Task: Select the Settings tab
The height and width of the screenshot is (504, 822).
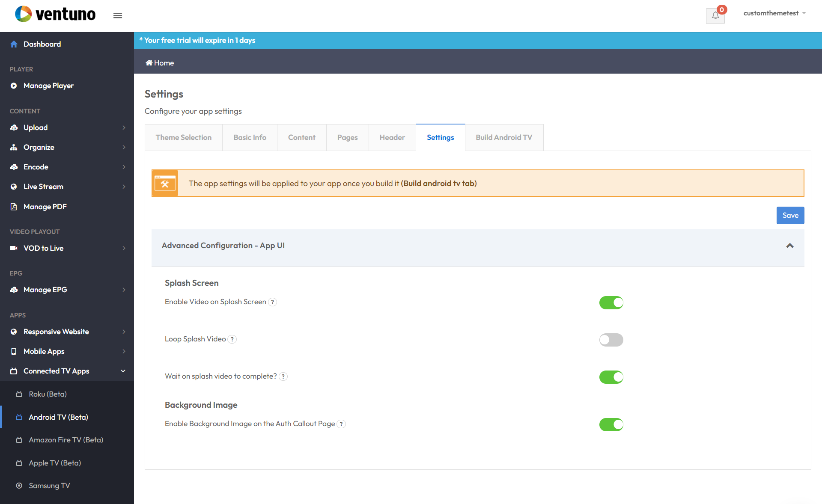Action: pyautogui.click(x=441, y=137)
